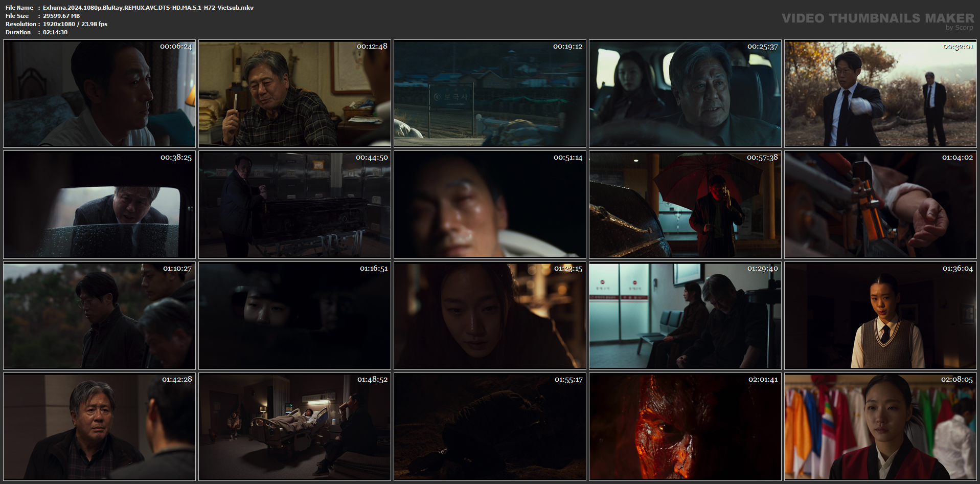The image size is (980, 484).
Task: Select the thumbnail stamped 01:36:04
Action: point(880,316)
